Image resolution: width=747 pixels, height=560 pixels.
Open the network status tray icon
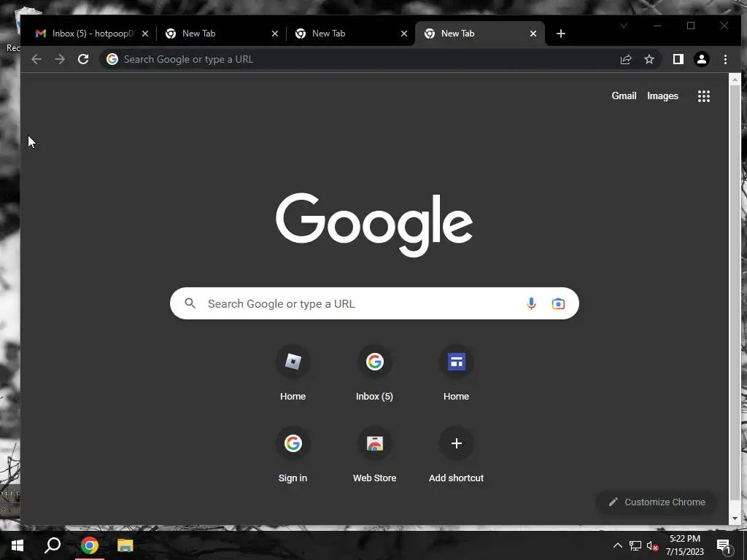coord(635,545)
